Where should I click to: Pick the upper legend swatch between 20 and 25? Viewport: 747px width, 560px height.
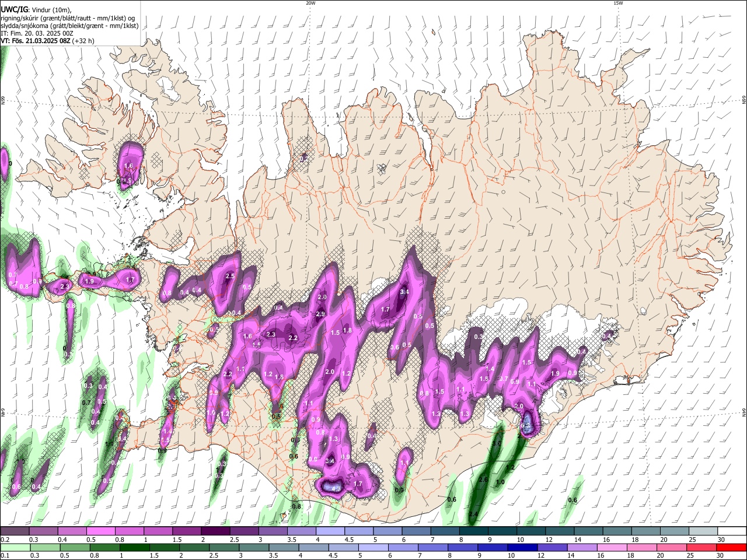[x=674, y=531]
